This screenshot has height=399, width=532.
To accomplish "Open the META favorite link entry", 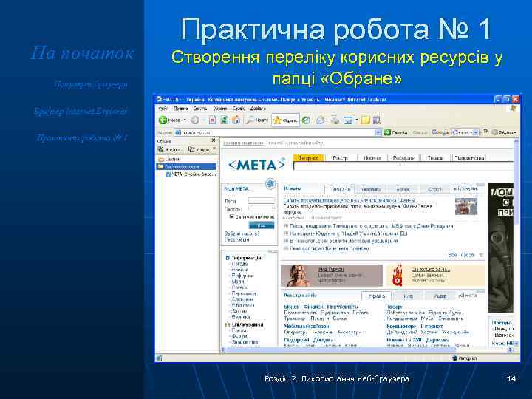I will [x=190, y=174].
